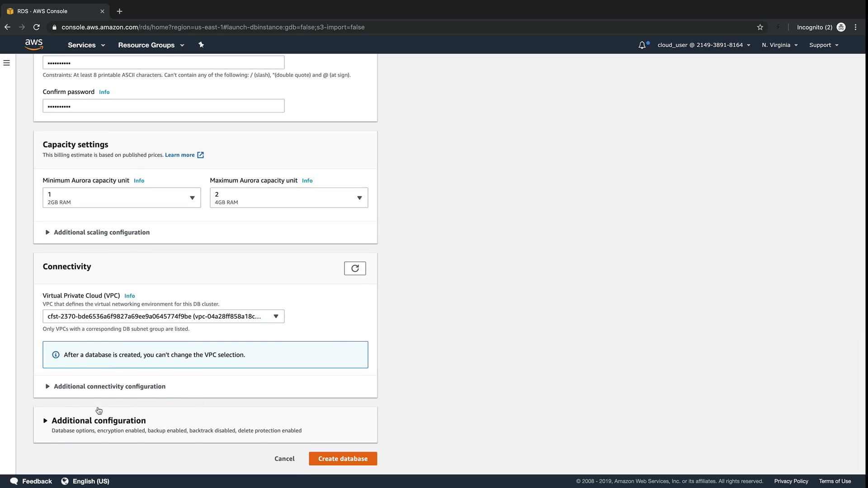
Task: Bookmark page with the star icon
Action: click(x=760, y=27)
